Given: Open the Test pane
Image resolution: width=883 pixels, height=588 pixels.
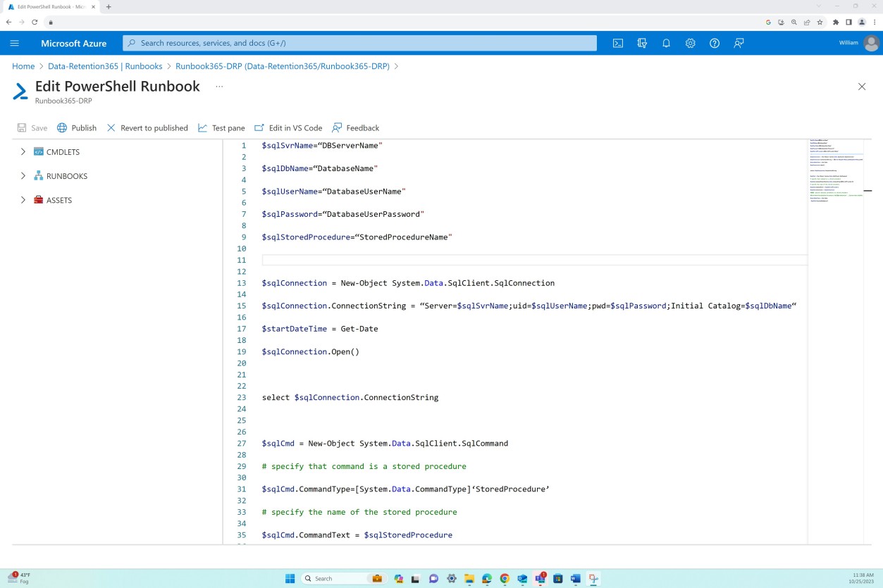Looking at the screenshot, I should click(221, 127).
